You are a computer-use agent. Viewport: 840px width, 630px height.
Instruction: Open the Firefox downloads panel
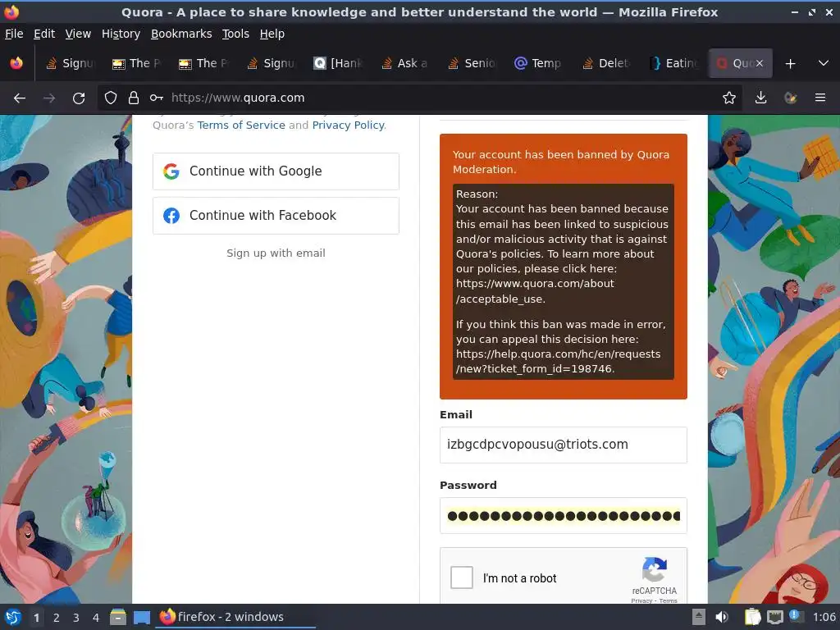click(x=760, y=98)
